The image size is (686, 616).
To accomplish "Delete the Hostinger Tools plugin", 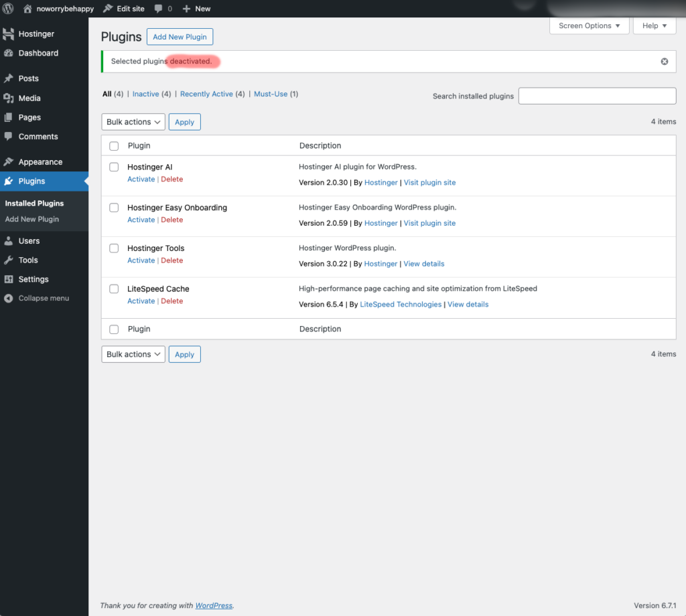I will (171, 260).
